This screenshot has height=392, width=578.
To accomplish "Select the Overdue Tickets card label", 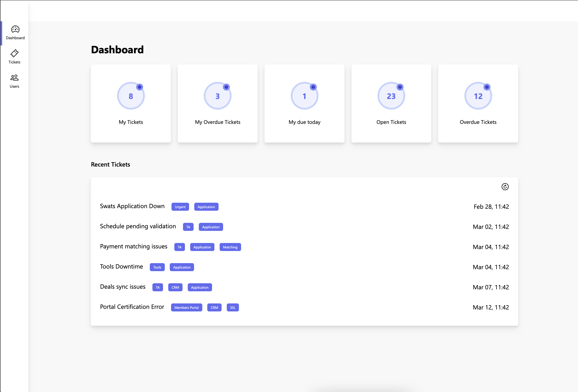I will [478, 122].
